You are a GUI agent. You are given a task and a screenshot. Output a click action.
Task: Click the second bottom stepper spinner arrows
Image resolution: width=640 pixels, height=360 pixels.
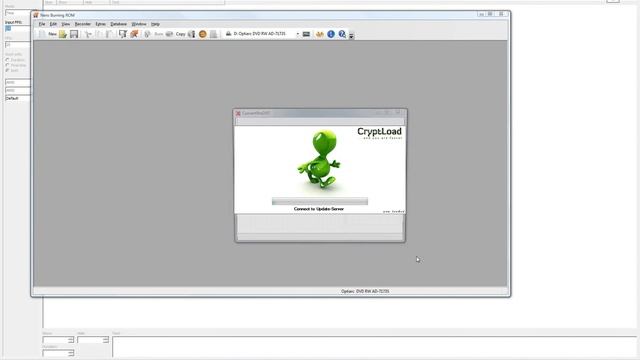coord(106,340)
